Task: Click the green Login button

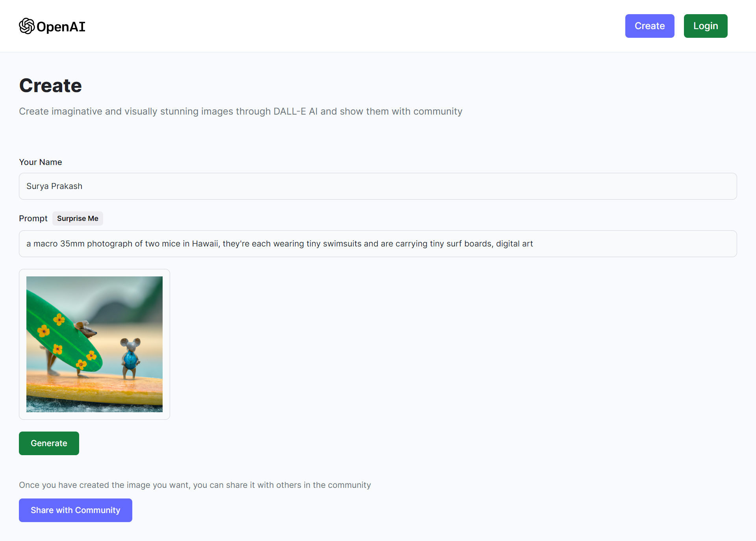Action: click(x=706, y=26)
